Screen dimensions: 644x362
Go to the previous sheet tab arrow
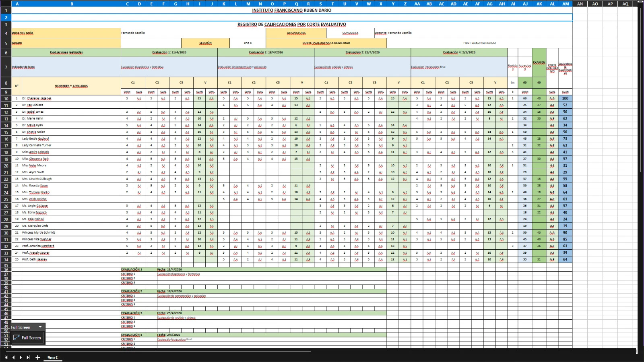13,357
